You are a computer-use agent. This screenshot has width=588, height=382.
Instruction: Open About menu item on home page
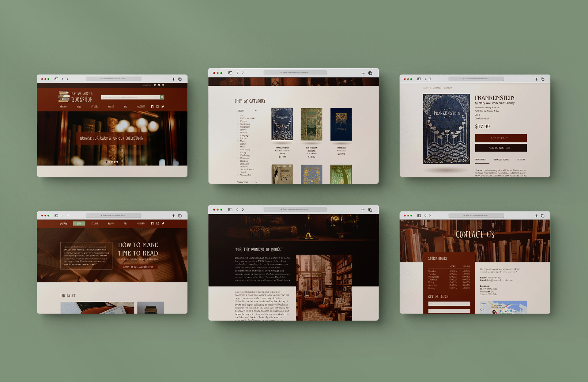coord(111,107)
